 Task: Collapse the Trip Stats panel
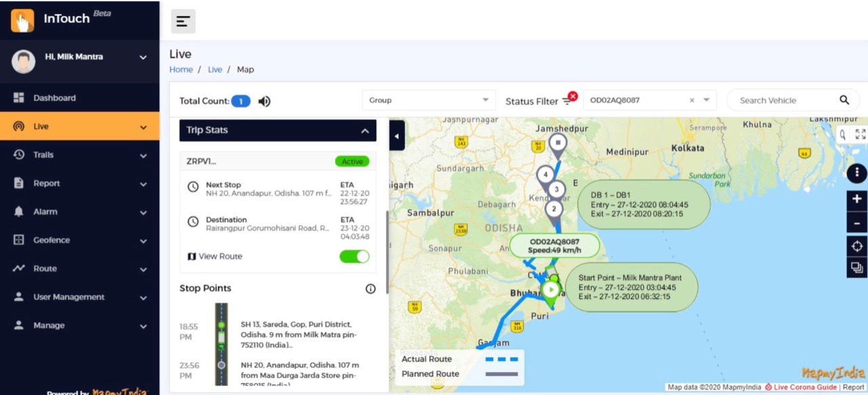tap(365, 130)
